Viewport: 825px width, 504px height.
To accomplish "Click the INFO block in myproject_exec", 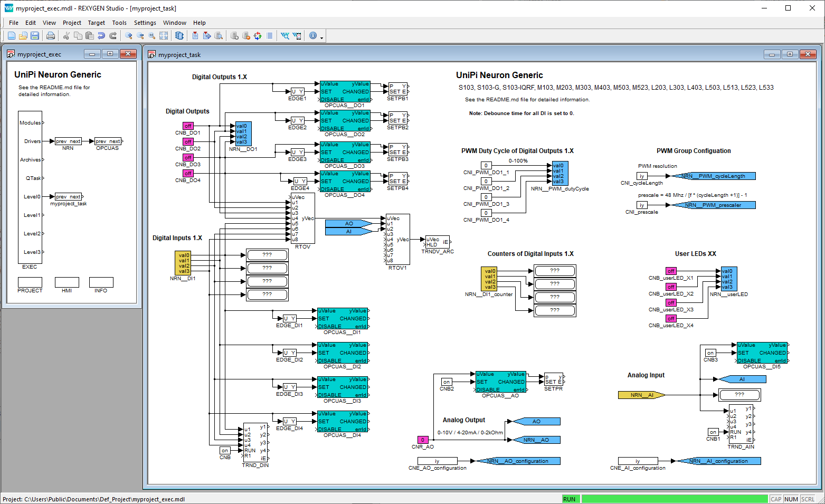I will (101, 282).
